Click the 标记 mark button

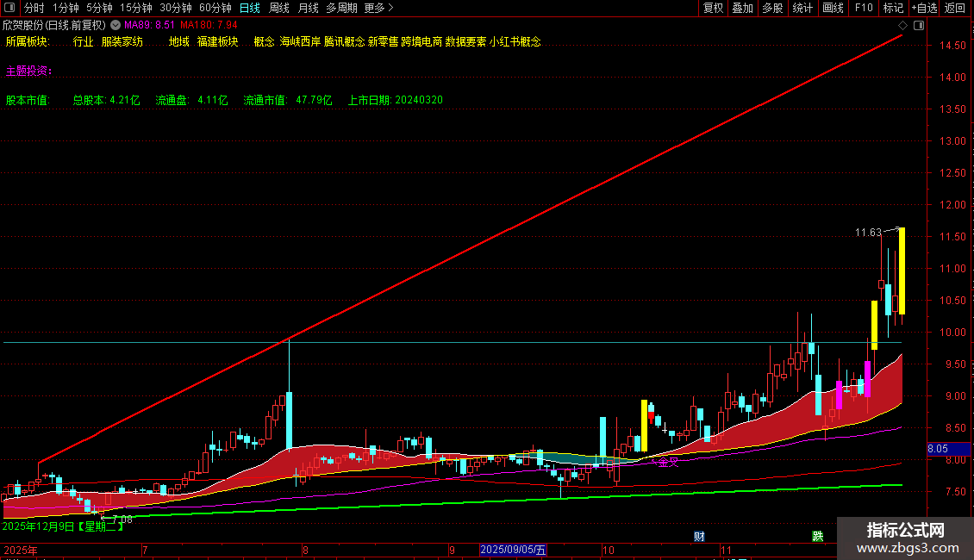[893, 8]
